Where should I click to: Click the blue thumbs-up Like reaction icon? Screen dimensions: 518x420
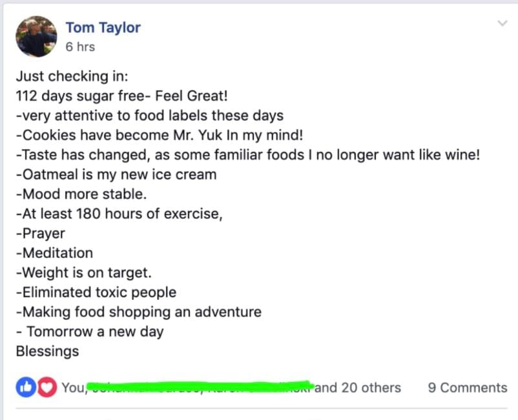click(26, 387)
